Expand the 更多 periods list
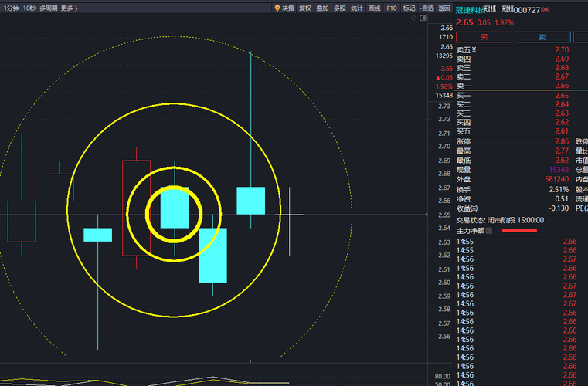Screen dimensions: 588x386 coord(68,8)
